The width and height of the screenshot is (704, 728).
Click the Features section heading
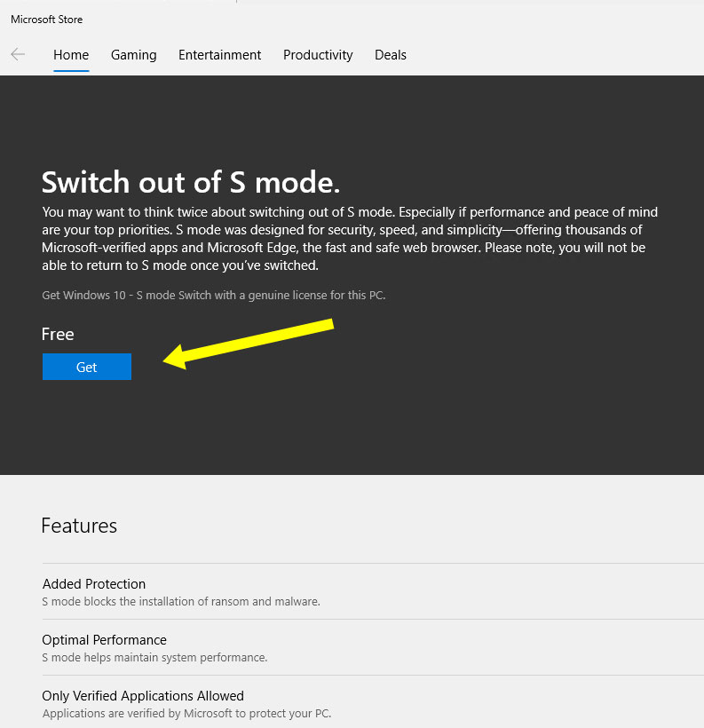[79, 526]
